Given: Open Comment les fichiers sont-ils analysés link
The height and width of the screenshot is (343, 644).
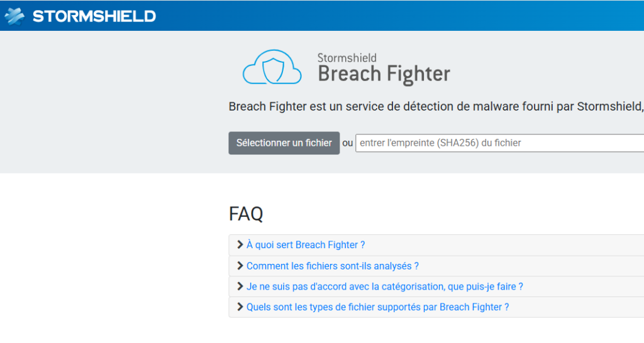Looking at the screenshot, I should click(333, 266).
